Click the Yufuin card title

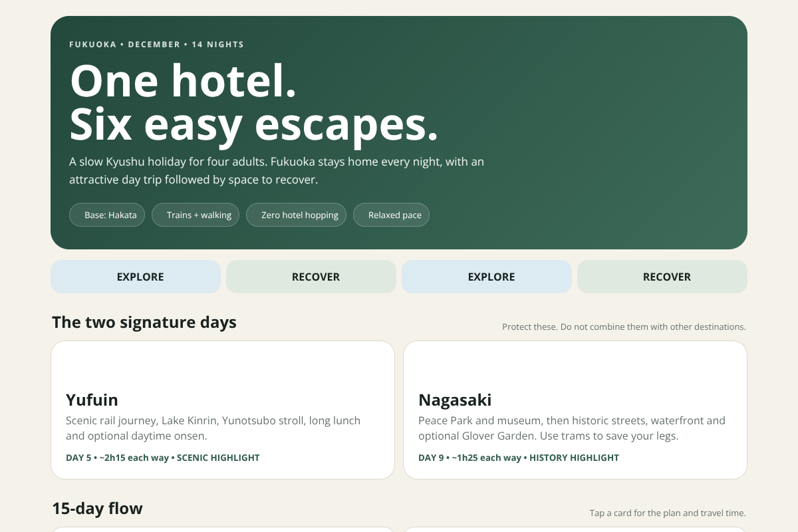point(92,400)
